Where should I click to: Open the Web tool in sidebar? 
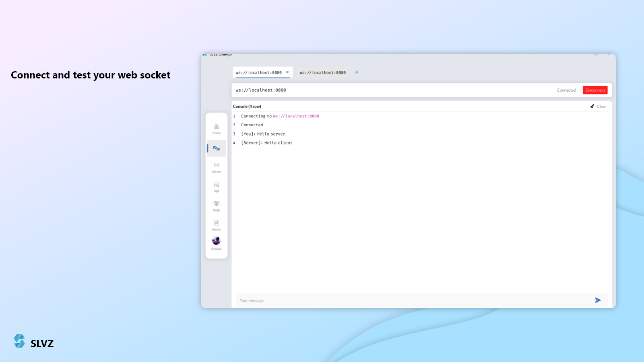point(216,206)
